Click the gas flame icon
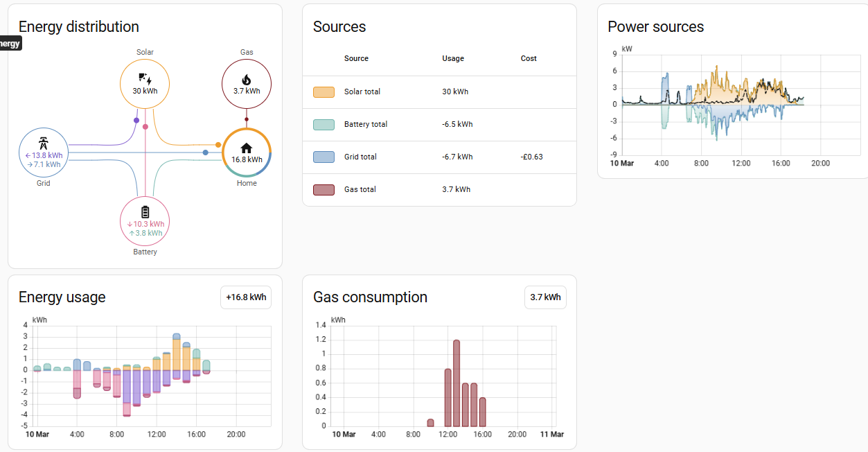Viewport: 868px width, 452px height. (x=246, y=79)
